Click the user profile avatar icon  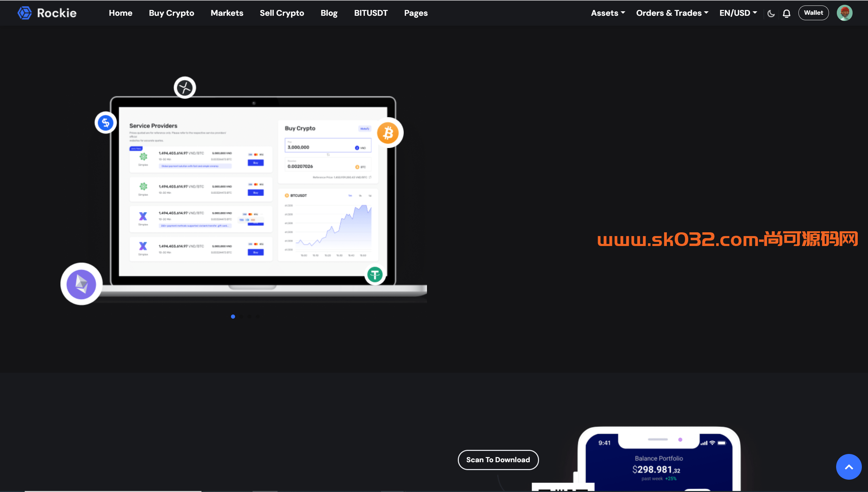point(845,13)
